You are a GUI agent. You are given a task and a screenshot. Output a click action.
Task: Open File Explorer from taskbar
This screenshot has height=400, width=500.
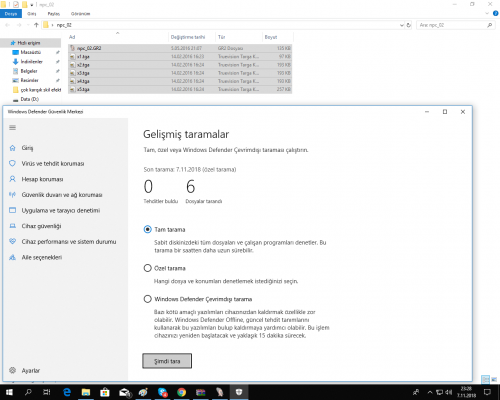tap(86, 392)
